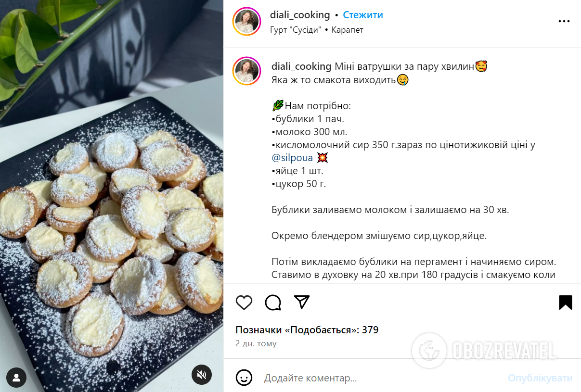Open the 2 дн. тому timestamp

coord(256,343)
